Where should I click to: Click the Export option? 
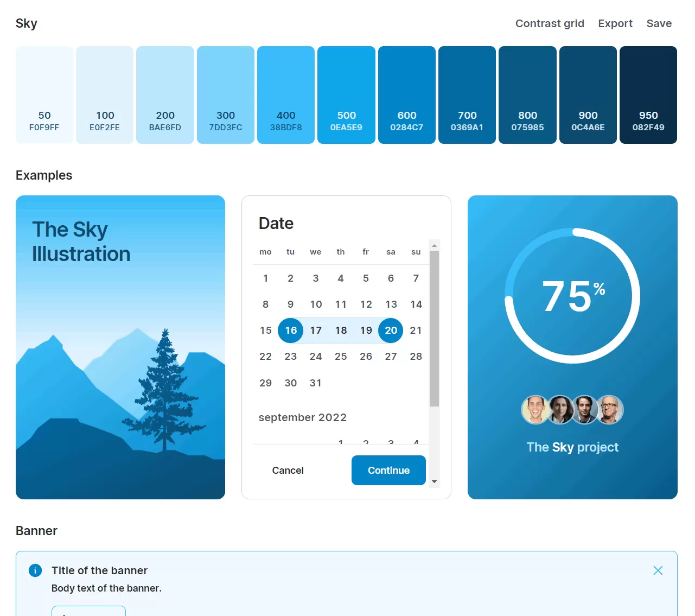click(615, 23)
